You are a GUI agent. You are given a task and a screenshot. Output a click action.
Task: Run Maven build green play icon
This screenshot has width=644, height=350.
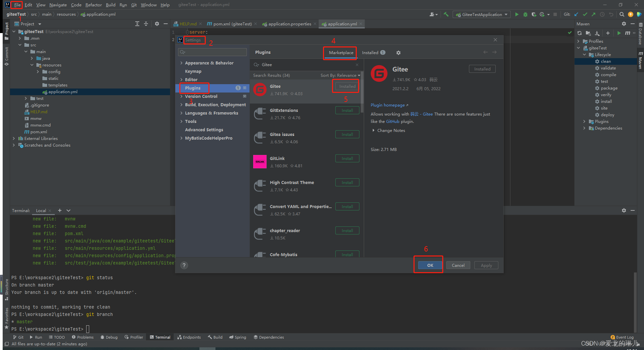[619, 33]
